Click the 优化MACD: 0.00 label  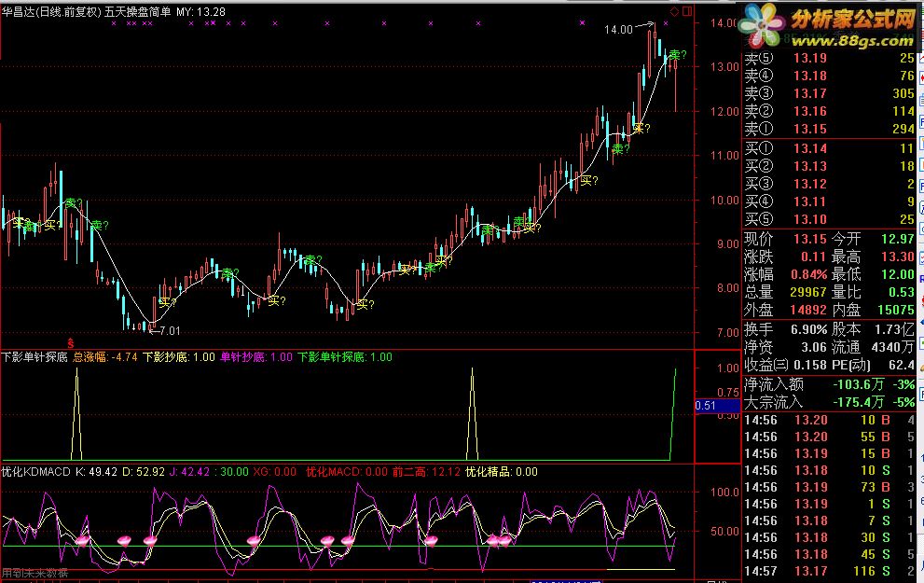point(347,472)
